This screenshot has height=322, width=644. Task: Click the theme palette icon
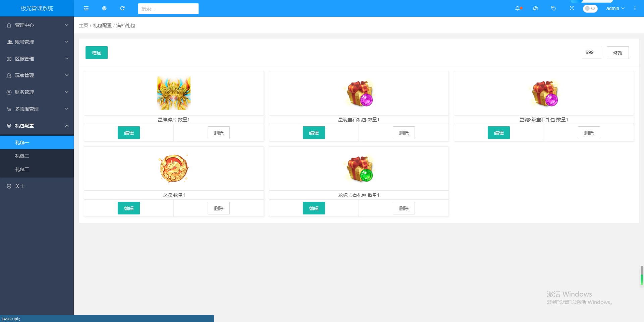536,8
